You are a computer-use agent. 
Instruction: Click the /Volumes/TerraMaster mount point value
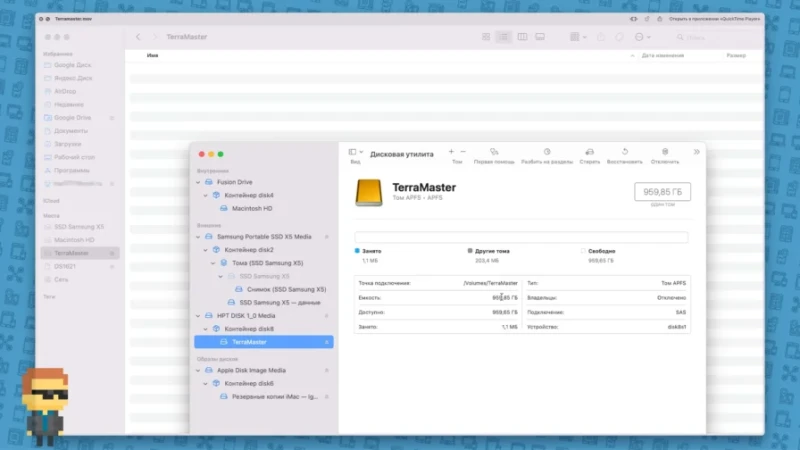[490, 283]
